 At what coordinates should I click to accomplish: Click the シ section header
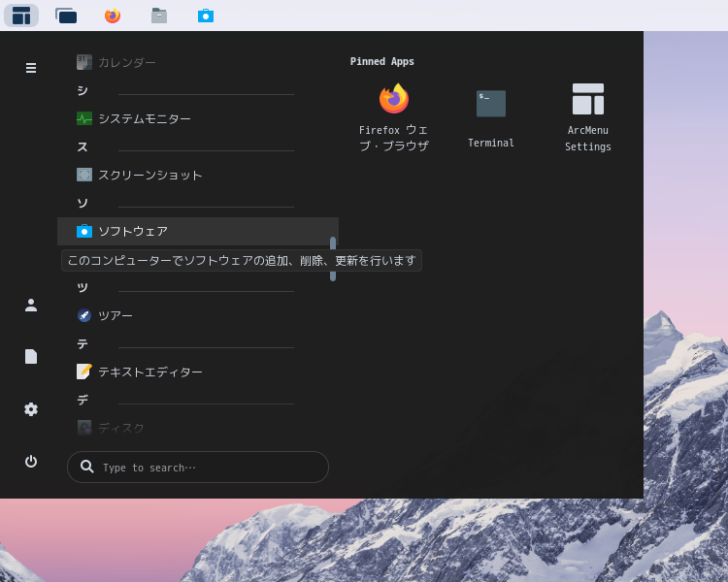[x=83, y=90]
